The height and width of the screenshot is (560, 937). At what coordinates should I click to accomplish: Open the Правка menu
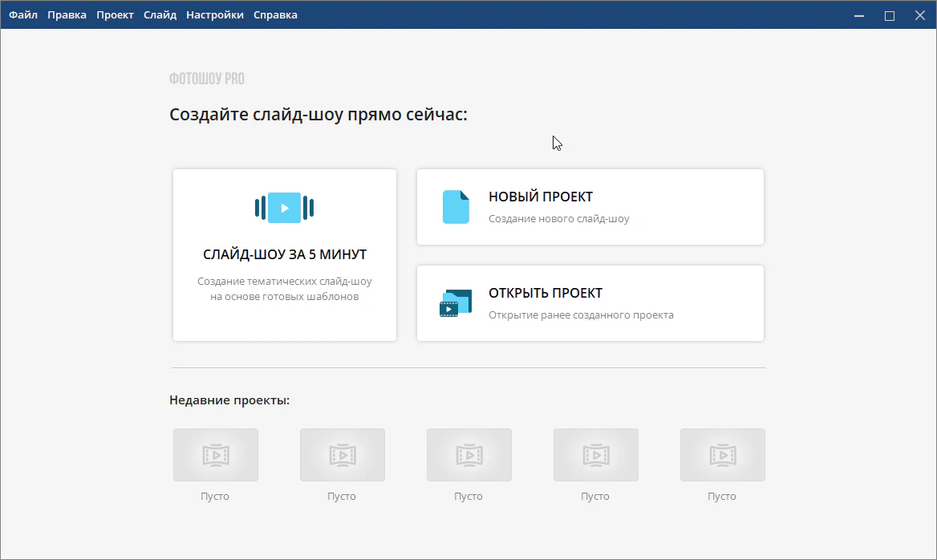coord(67,15)
